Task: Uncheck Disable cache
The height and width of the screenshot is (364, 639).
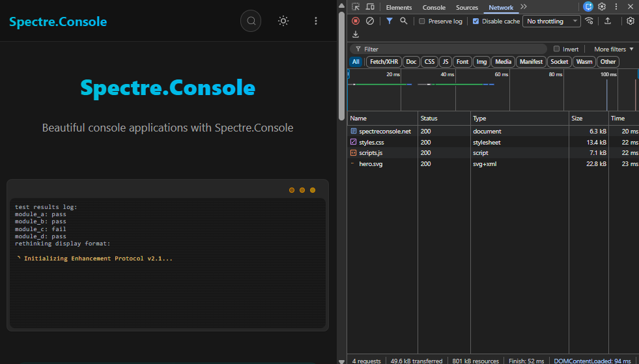Action: tap(476, 21)
